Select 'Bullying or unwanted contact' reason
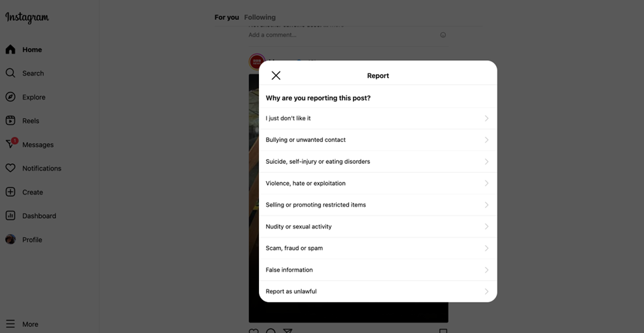The height and width of the screenshot is (333, 644). coord(306,140)
